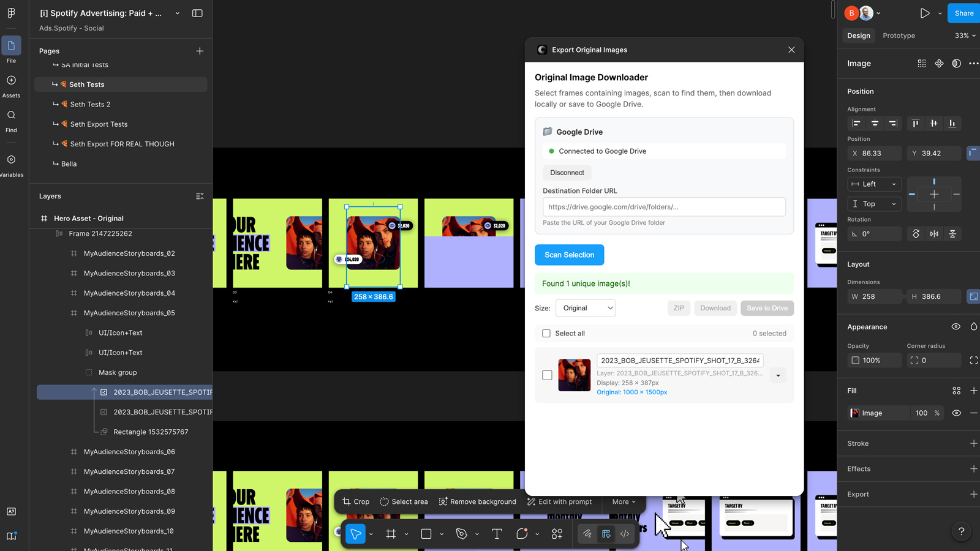The image size is (980, 551).
Task: Click the Fill image swatch
Action: point(855,413)
